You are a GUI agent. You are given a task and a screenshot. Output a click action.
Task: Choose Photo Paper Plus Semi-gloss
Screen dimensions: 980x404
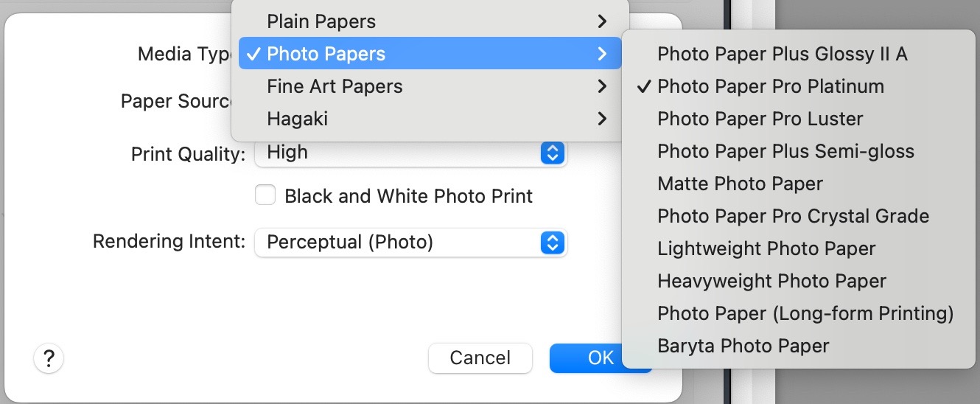(785, 151)
